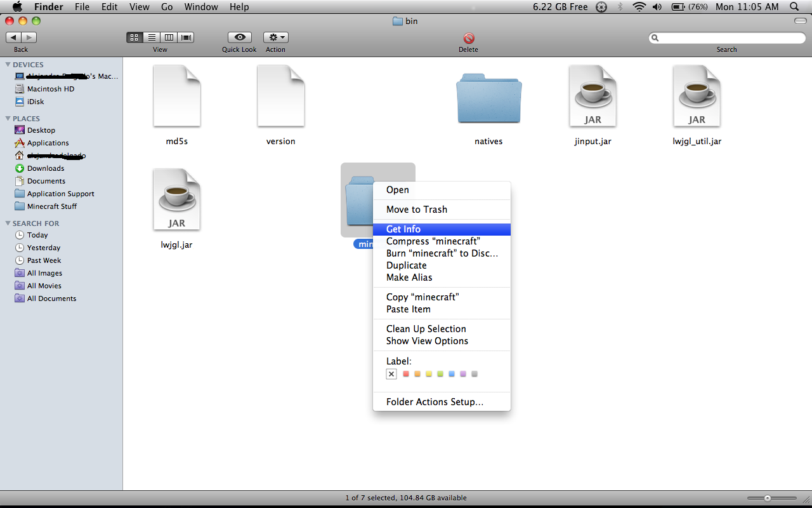The width and height of the screenshot is (812, 508).
Task: Choose Paste Item in context menu
Action: 442,309
